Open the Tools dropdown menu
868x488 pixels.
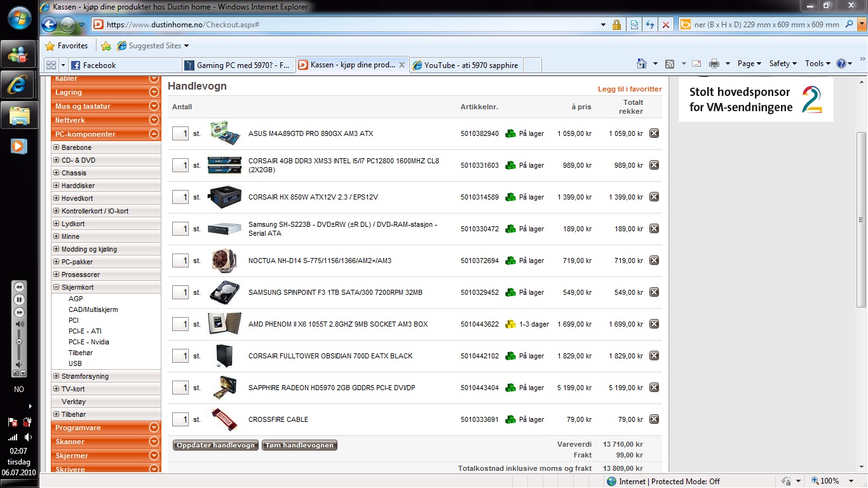(818, 64)
